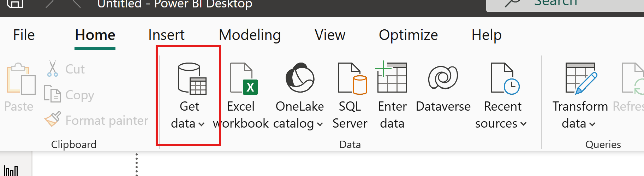
Task: Open the File menu
Action: coord(24,35)
